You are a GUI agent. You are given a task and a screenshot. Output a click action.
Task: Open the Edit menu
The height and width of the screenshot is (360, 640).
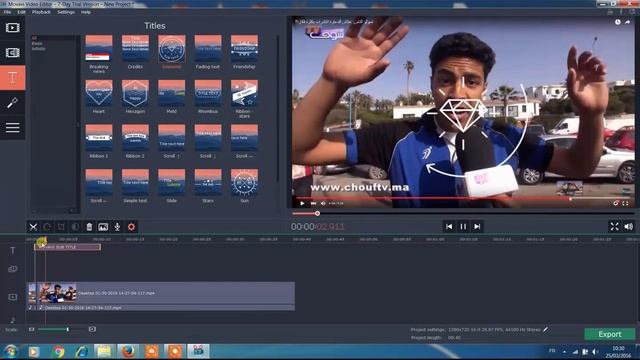(x=21, y=12)
